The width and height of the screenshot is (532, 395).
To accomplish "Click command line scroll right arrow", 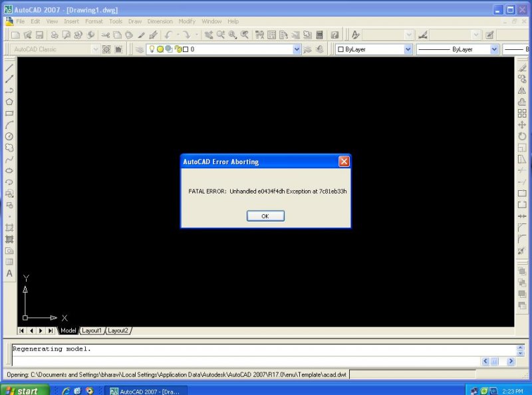I will click(x=511, y=361).
